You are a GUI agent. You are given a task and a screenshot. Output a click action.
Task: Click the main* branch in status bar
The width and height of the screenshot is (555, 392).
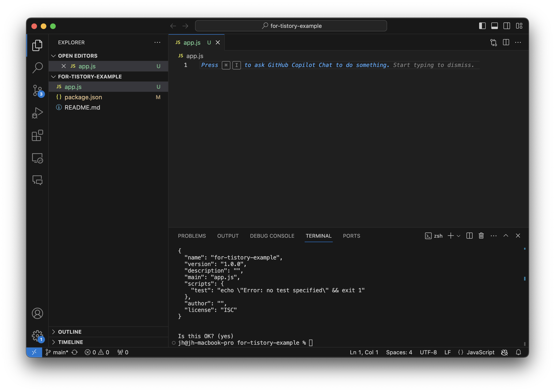point(60,352)
